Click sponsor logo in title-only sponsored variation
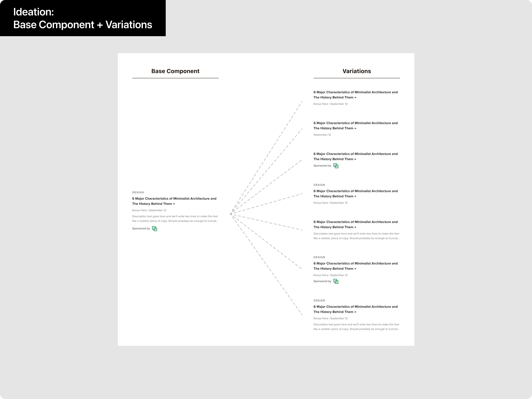The image size is (532, 399). (x=336, y=166)
